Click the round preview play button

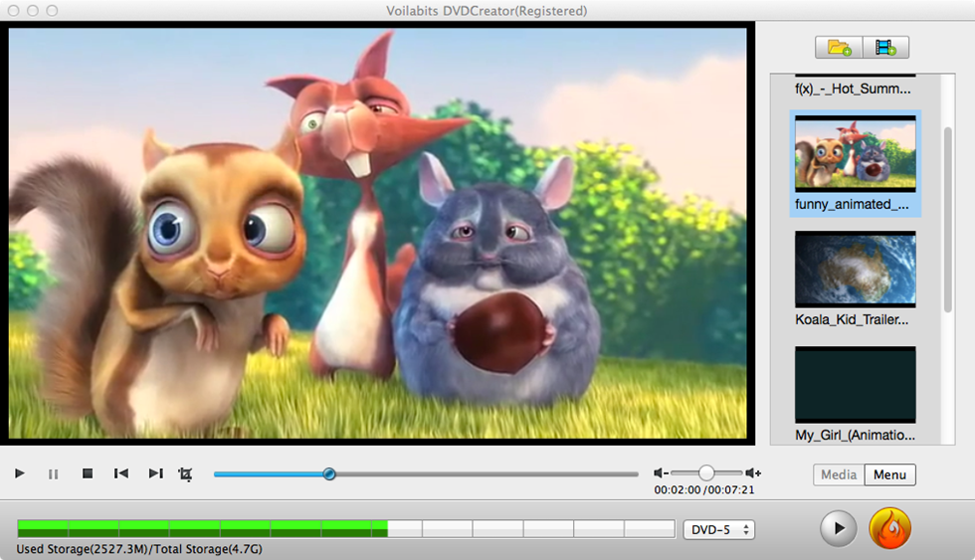(838, 528)
